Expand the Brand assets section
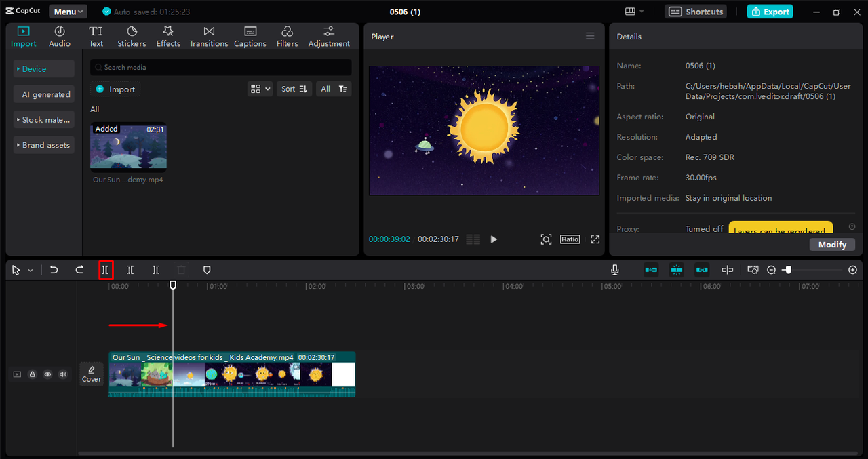 [44, 145]
